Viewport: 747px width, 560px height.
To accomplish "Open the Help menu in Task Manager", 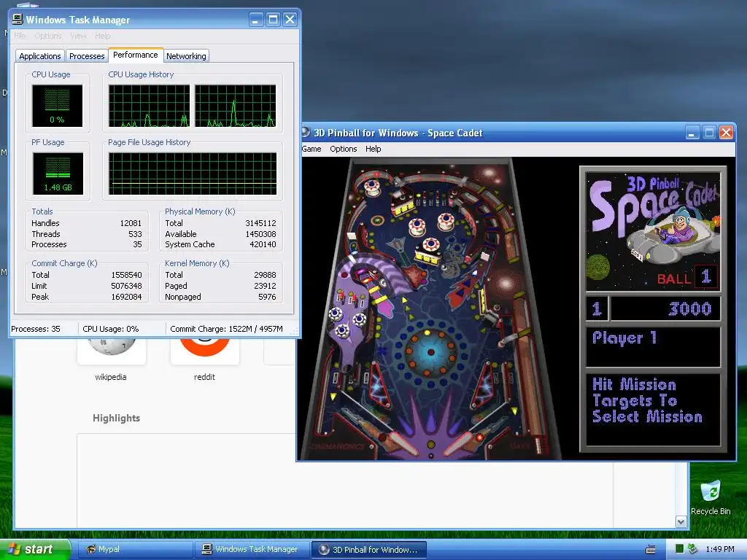I will (x=102, y=36).
